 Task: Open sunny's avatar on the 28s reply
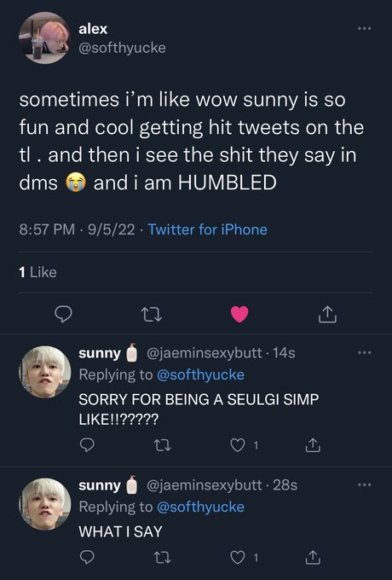pyautogui.click(x=44, y=504)
